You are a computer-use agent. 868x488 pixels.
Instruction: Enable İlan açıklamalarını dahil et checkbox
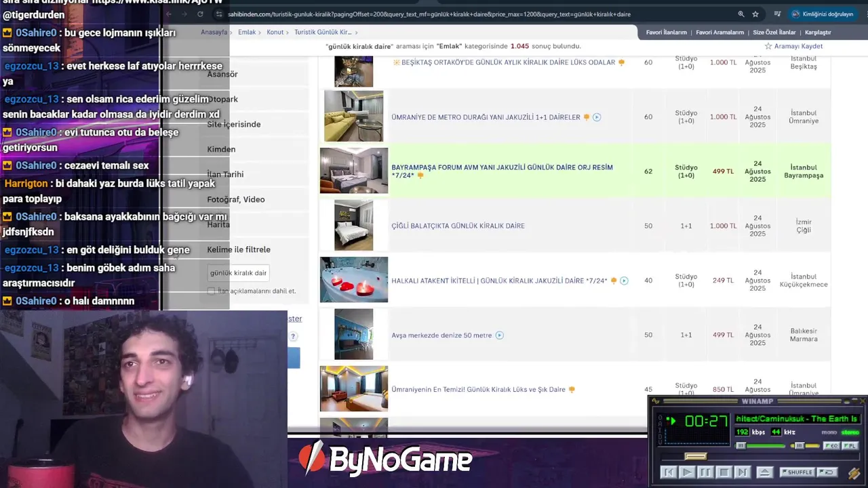tap(211, 291)
